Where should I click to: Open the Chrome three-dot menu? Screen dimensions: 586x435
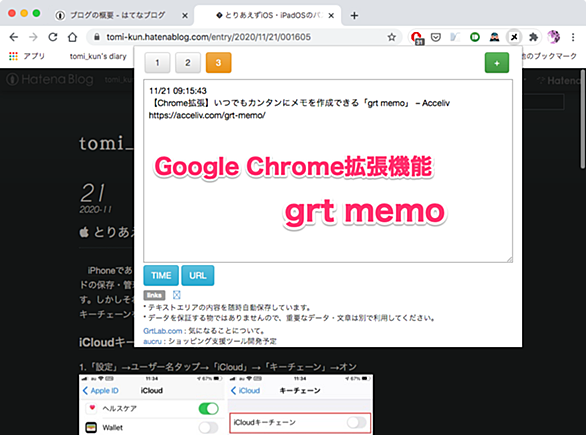[573, 37]
